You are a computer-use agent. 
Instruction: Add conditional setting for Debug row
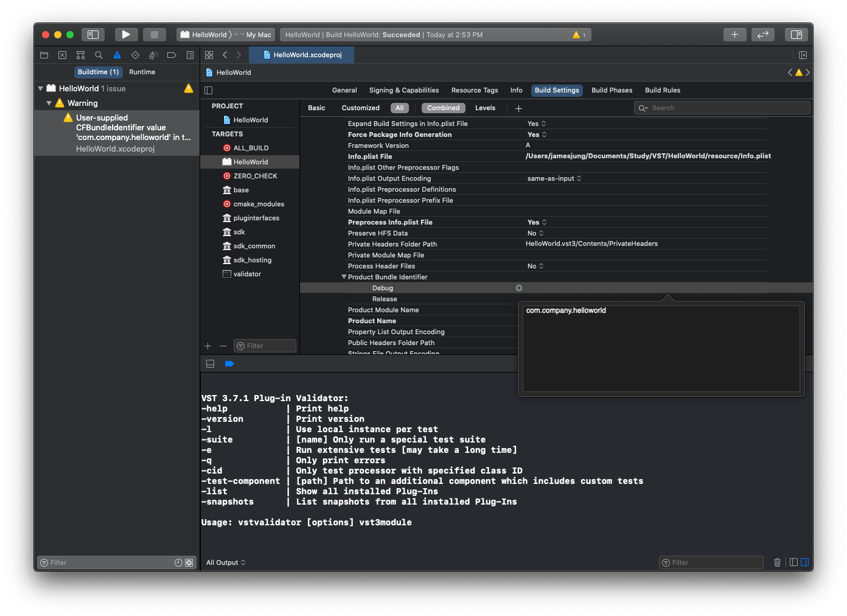[519, 288]
